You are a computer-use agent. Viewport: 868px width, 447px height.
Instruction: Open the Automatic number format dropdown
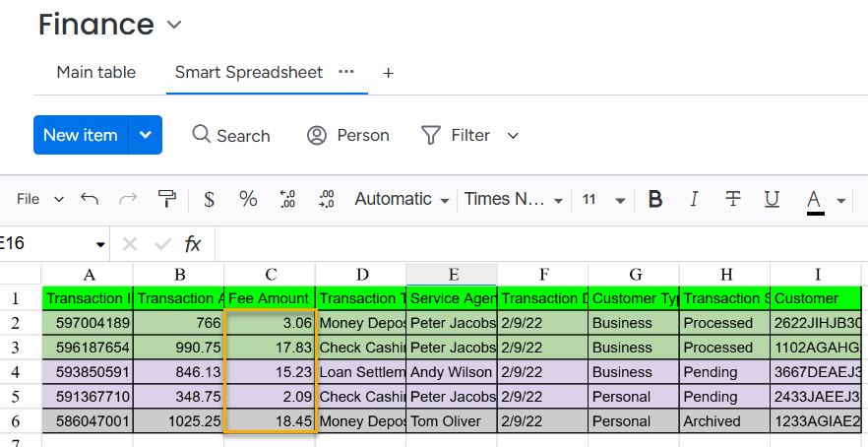tap(402, 199)
